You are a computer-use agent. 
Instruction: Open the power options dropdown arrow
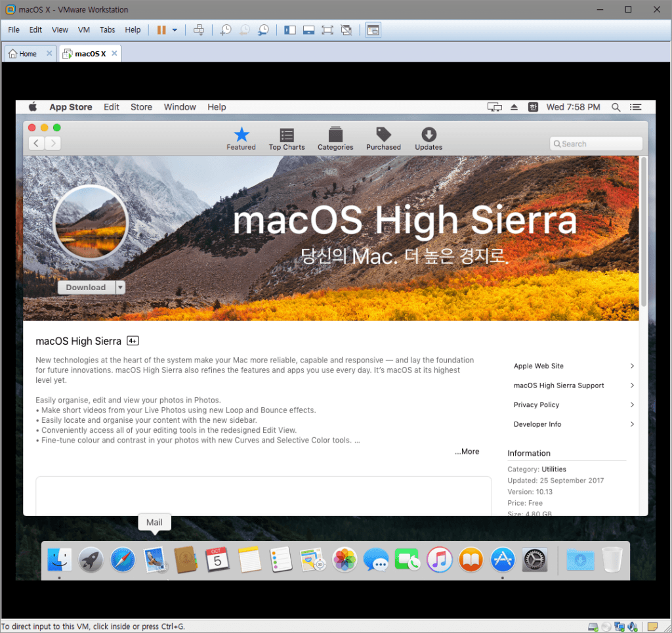(x=175, y=30)
